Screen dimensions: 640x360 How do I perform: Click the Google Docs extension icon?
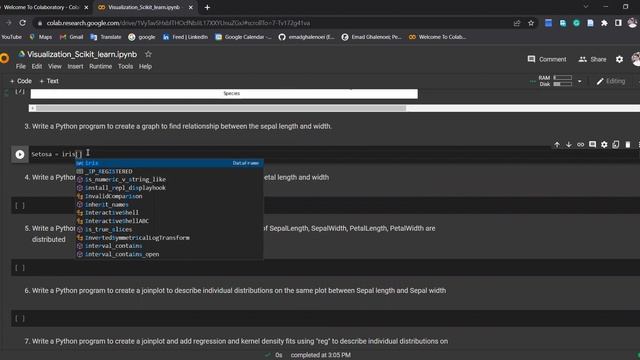pyautogui.click(x=590, y=23)
